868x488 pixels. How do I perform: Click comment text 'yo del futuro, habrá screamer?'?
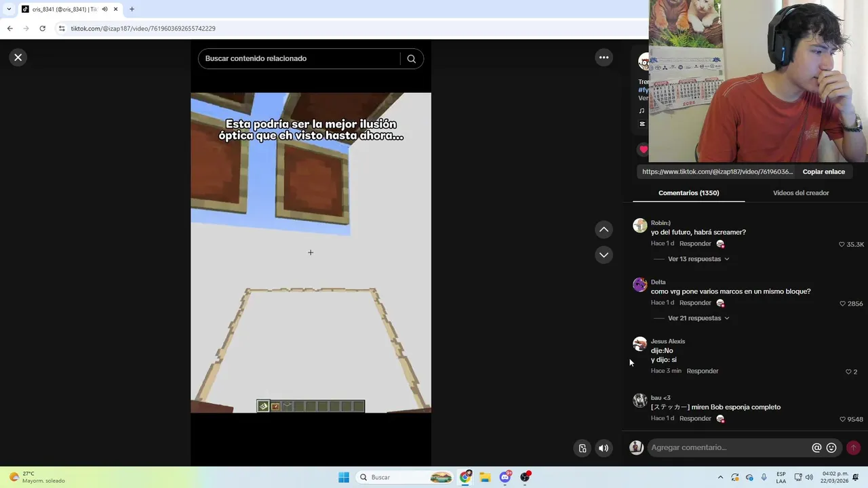698,232
